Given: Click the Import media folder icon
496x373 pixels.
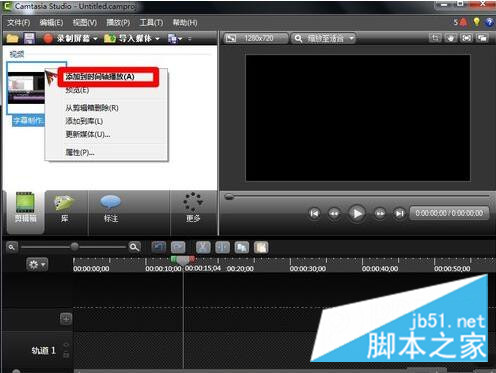Looking at the screenshot, I should pos(110,39).
